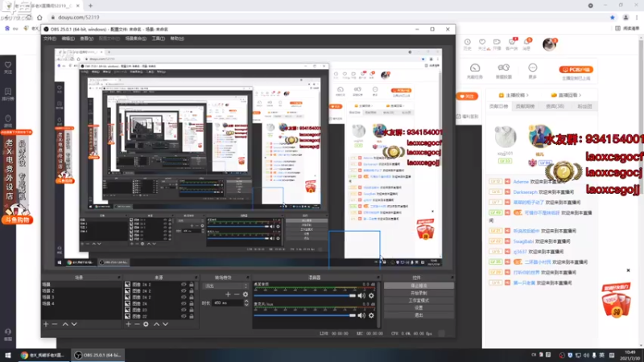Open desktop audio settings gear
Viewport: 644px width, 362px height.
(371, 295)
